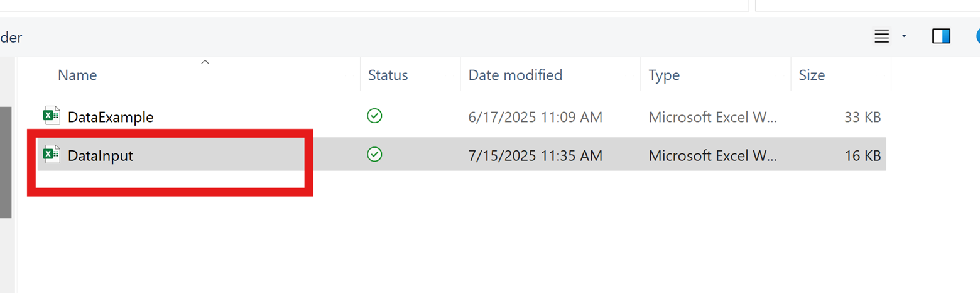
Task: Click the navigation pane scrollbar thumb
Action: 6,162
